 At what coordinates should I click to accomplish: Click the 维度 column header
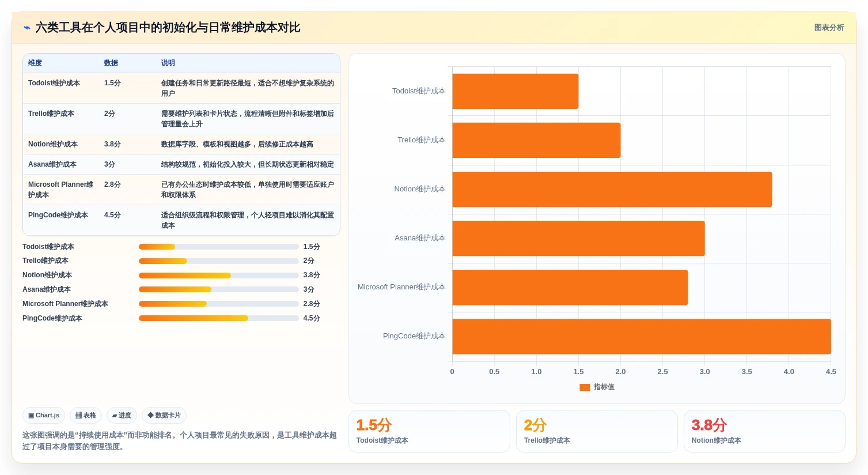tap(35, 63)
